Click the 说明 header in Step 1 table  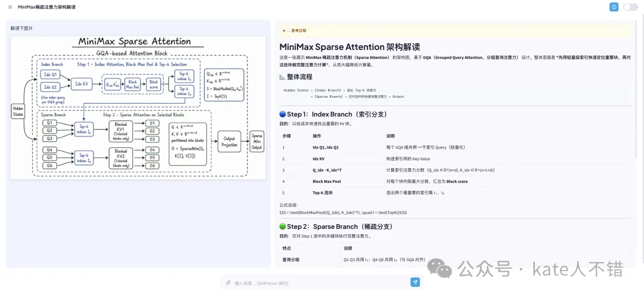390,136
